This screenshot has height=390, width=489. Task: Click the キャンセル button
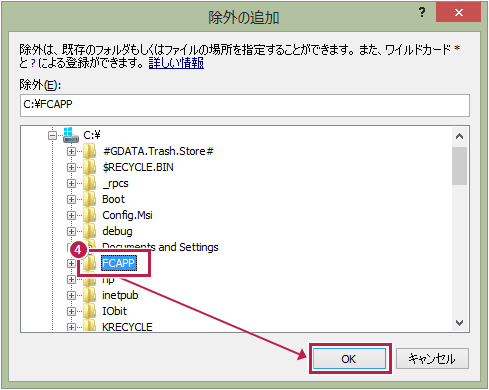432,359
